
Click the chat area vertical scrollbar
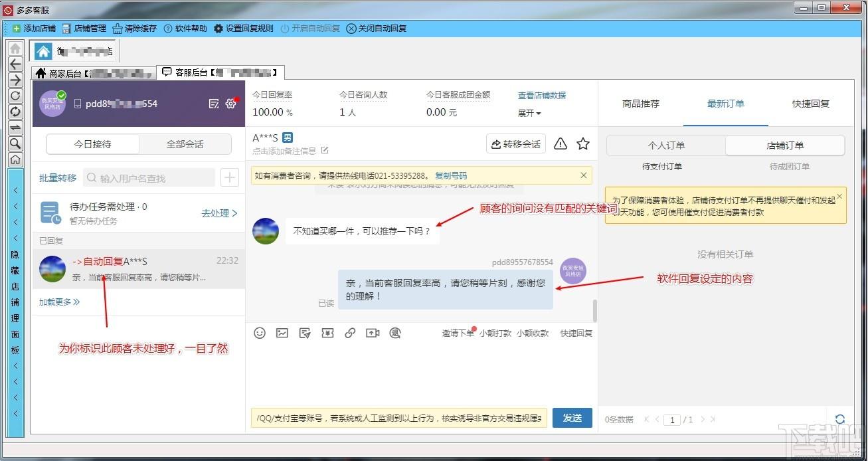click(x=594, y=310)
